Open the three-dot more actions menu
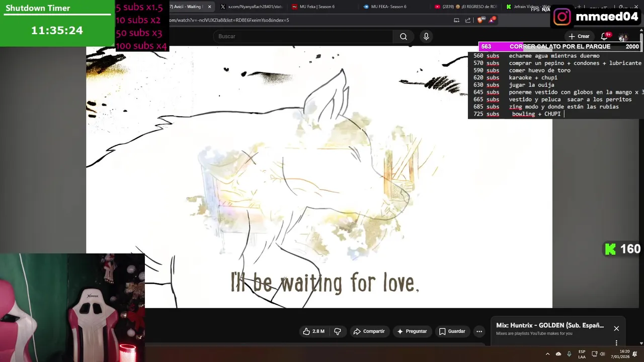 pos(479,331)
